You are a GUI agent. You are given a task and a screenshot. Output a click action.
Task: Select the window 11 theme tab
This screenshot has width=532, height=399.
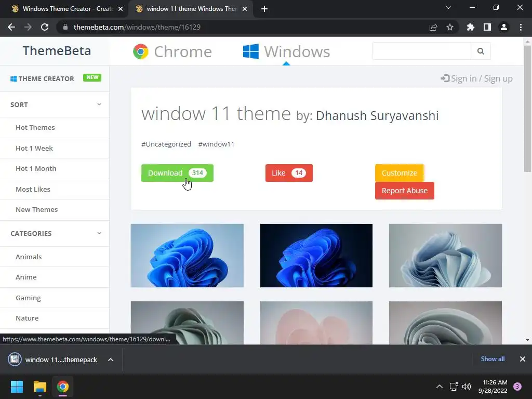point(191,9)
